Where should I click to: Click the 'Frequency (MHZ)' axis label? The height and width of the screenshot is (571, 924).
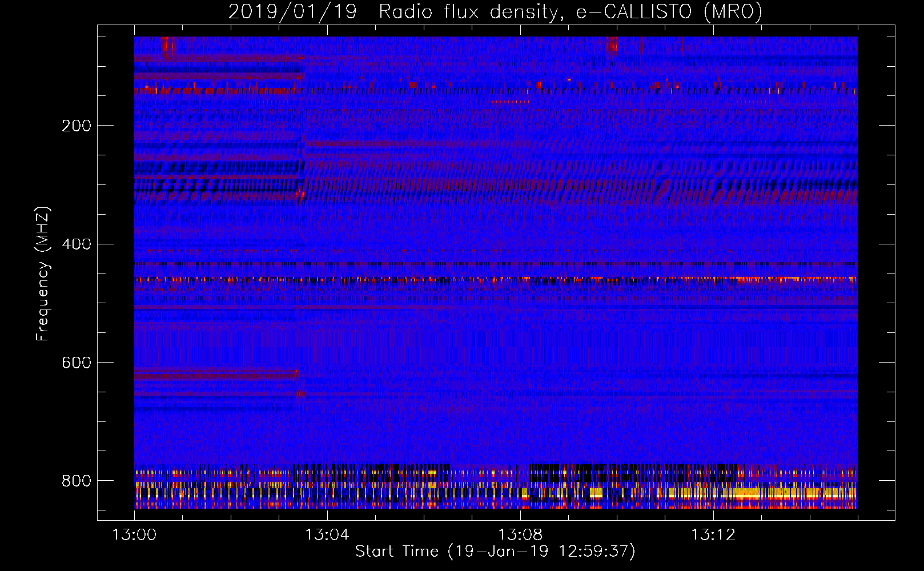42,274
